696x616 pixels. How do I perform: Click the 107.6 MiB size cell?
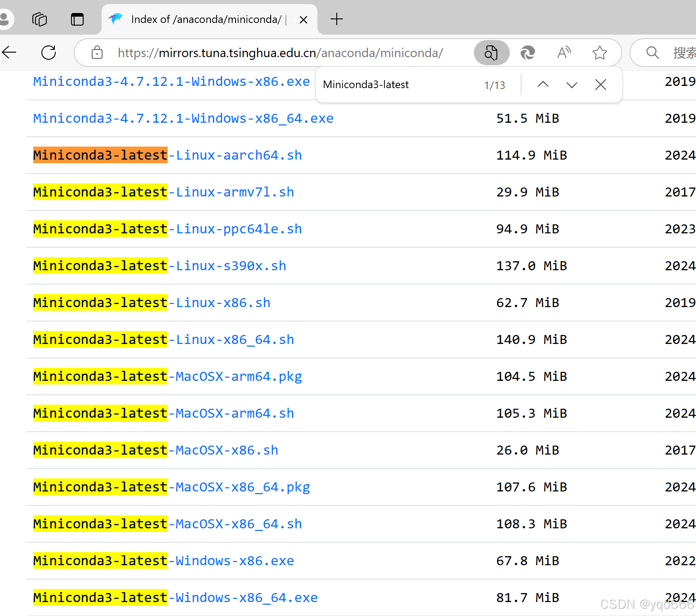tap(531, 487)
